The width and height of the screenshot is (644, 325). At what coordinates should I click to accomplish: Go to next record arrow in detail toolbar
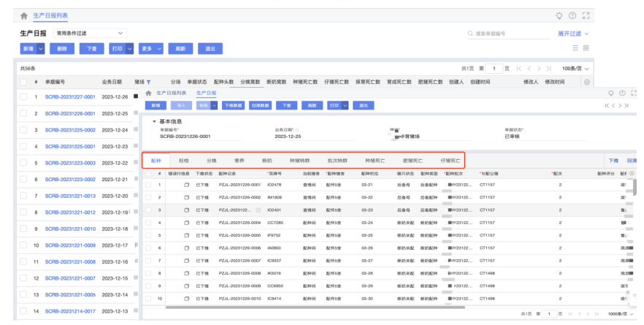[620, 106]
